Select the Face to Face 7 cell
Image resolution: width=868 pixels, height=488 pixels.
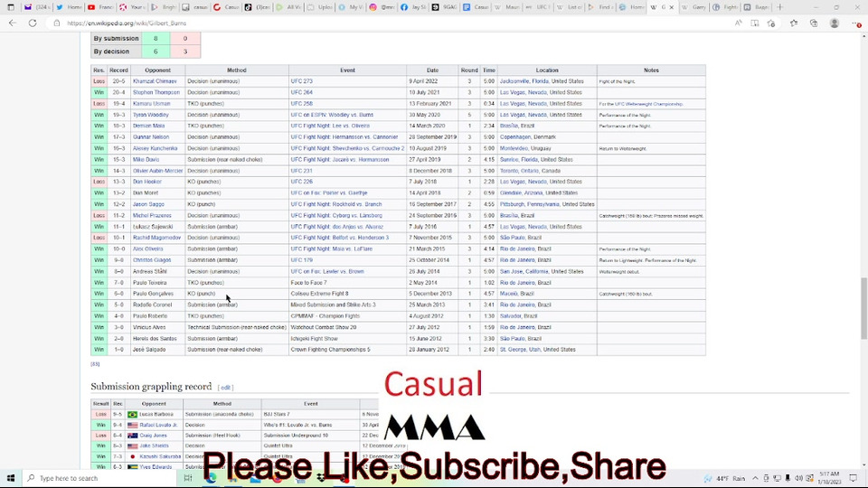tap(347, 282)
